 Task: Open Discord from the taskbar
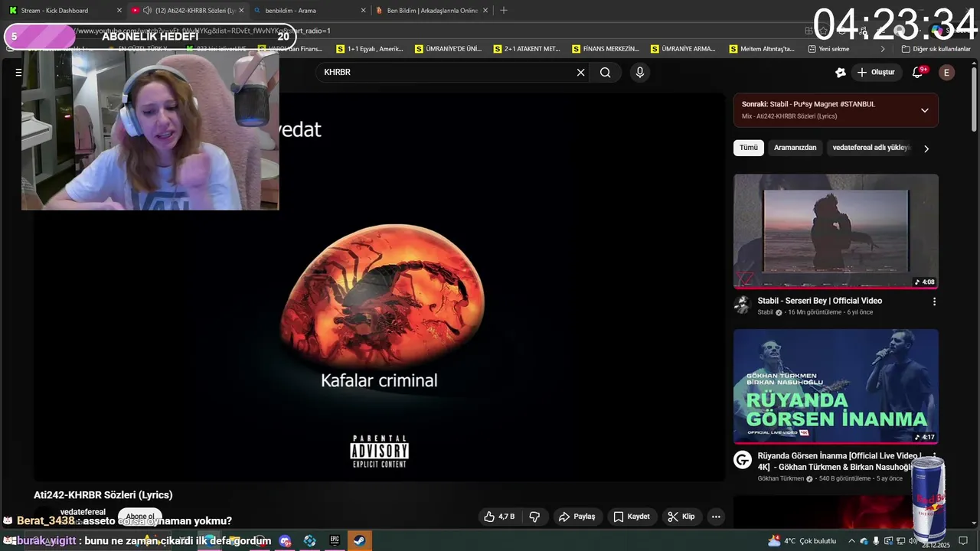[x=286, y=540]
